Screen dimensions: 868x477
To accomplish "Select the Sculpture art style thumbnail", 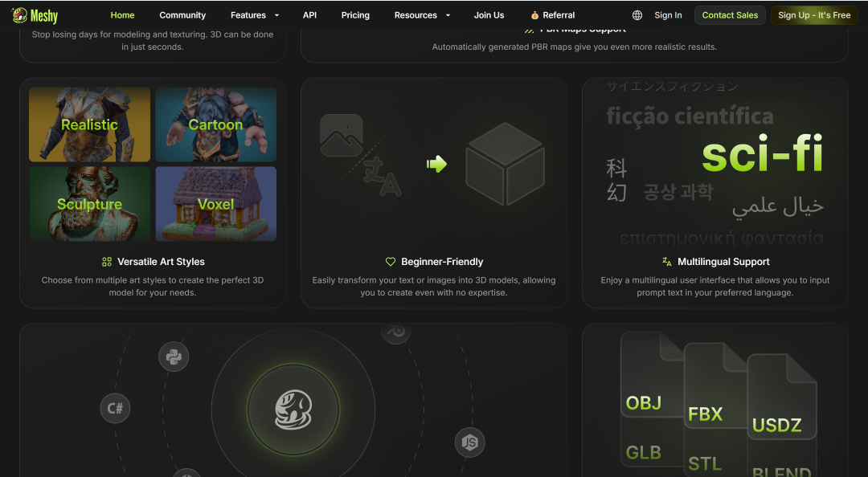I will point(90,204).
